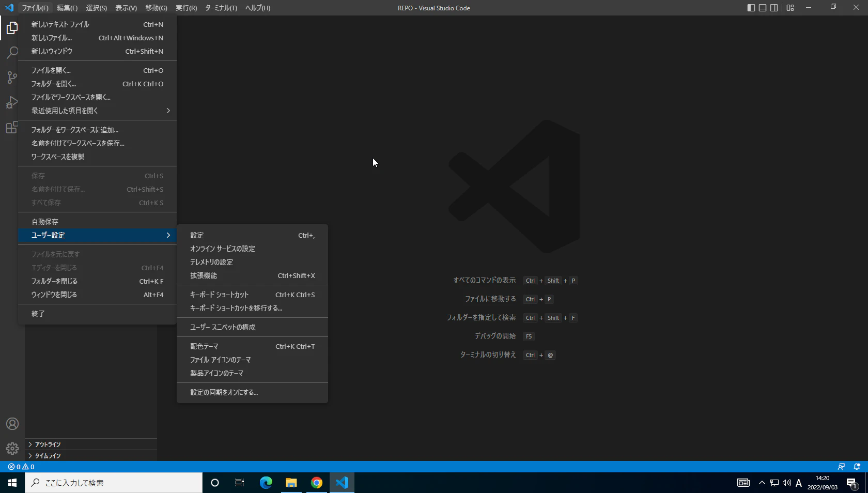Open volume icon in system tray
Image resolution: width=868 pixels, height=493 pixels.
pos(787,483)
